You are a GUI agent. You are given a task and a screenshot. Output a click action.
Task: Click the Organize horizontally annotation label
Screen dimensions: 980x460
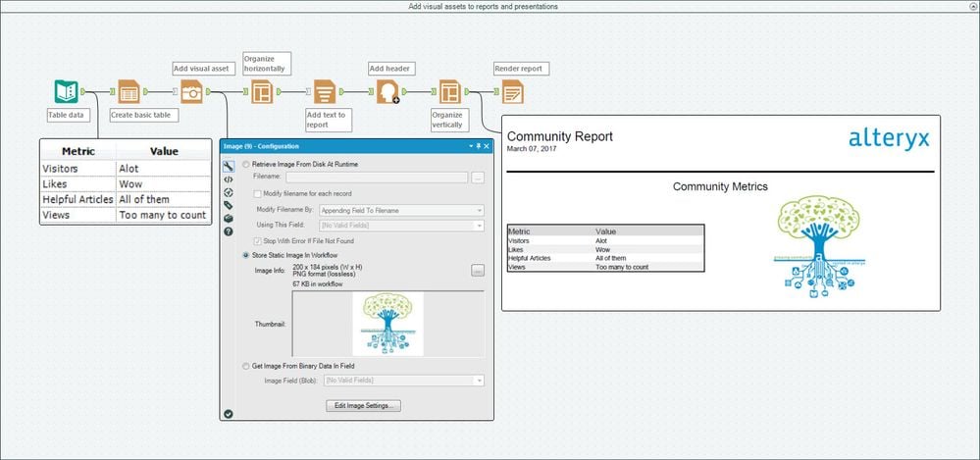coord(267,63)
